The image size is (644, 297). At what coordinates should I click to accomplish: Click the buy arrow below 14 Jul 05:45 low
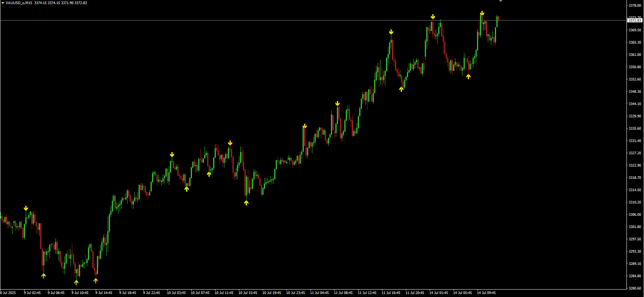(x=468, y=76)
